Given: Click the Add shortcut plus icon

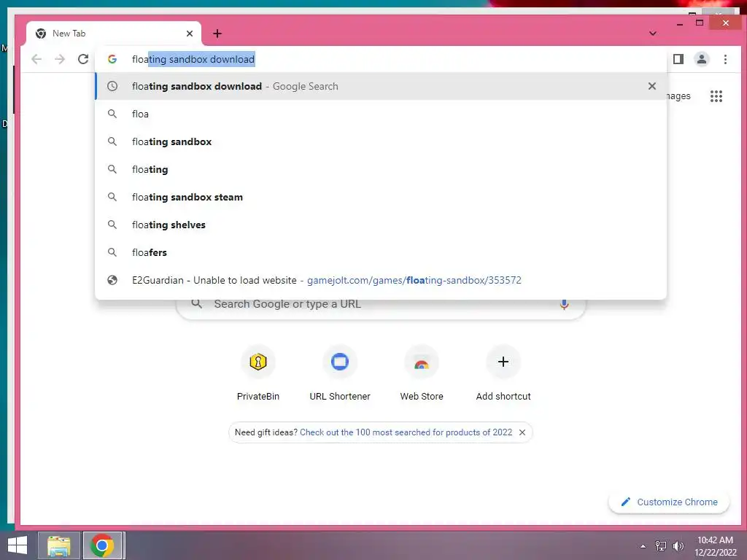Looking at the screenshot, I should point(503,362).
